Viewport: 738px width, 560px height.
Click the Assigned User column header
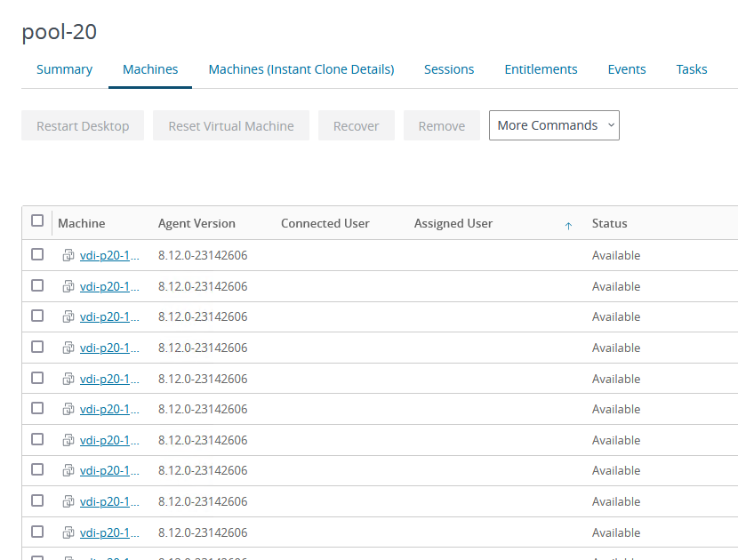point(453,223)
